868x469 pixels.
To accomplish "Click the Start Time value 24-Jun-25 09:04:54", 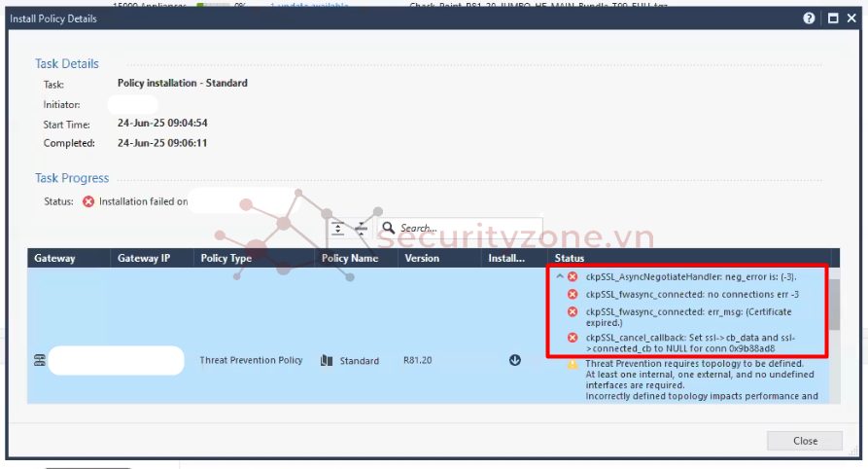I will click(162, 123).
